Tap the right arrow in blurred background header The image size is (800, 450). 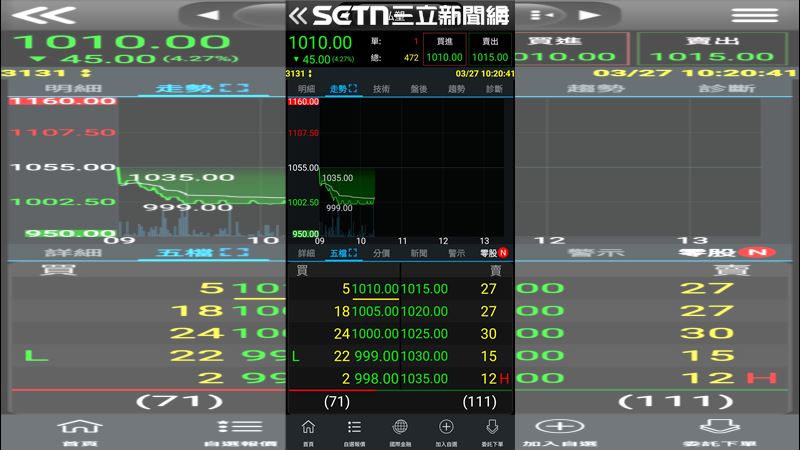coord(589,15)
